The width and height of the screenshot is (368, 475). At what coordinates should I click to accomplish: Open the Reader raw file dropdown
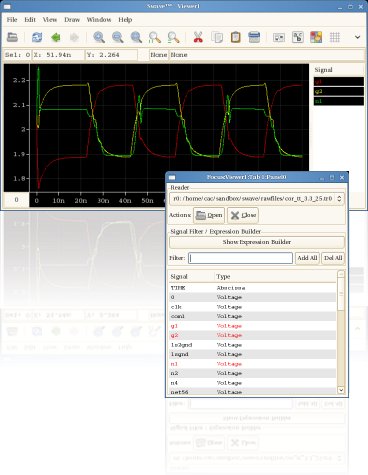point(257,199)
